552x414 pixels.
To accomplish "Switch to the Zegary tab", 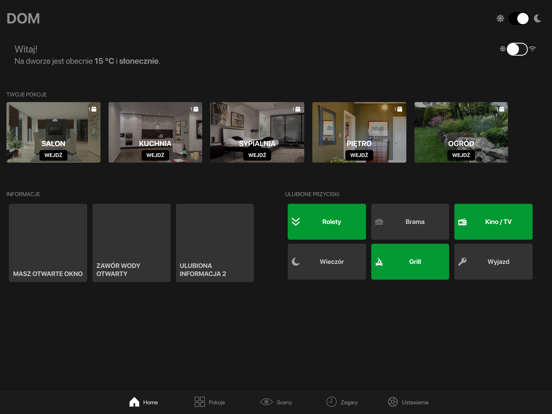I will pos(341,402).
